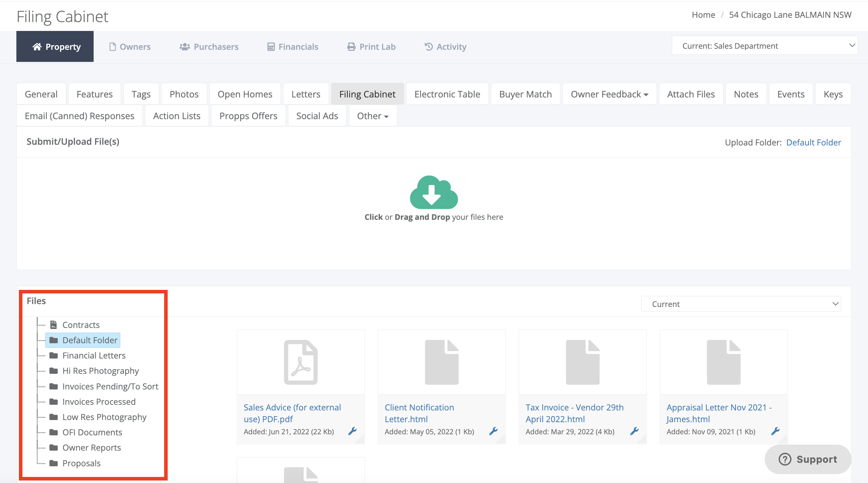The height and width of the screenshot is (483, 868).
Task: Click wrench icon on Sales Advice PDF card
Action: click(x=352, y=431)
